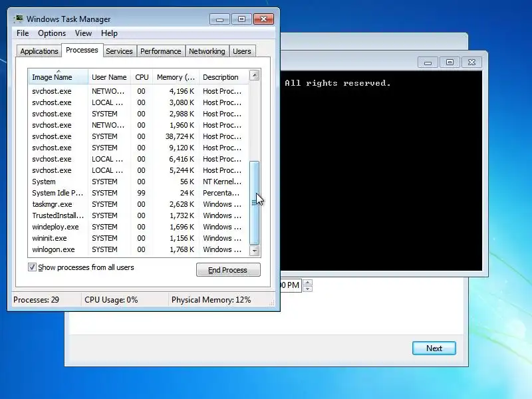
Task: Select svchost.exe using 9,120 K memory
Action: 138,148
